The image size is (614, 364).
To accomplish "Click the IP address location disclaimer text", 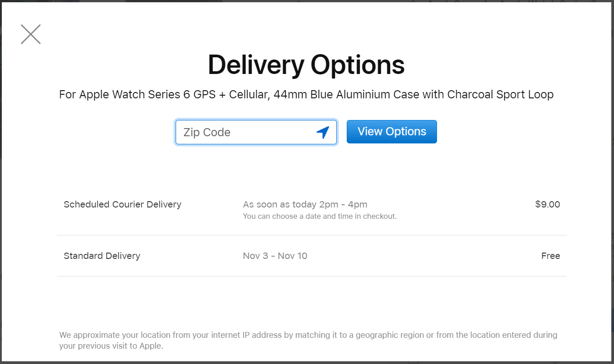I will 308,341.
